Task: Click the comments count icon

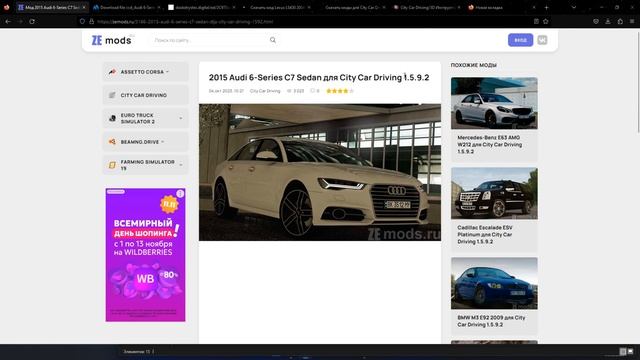Action: pyautogui.click(x=313, y=91)
